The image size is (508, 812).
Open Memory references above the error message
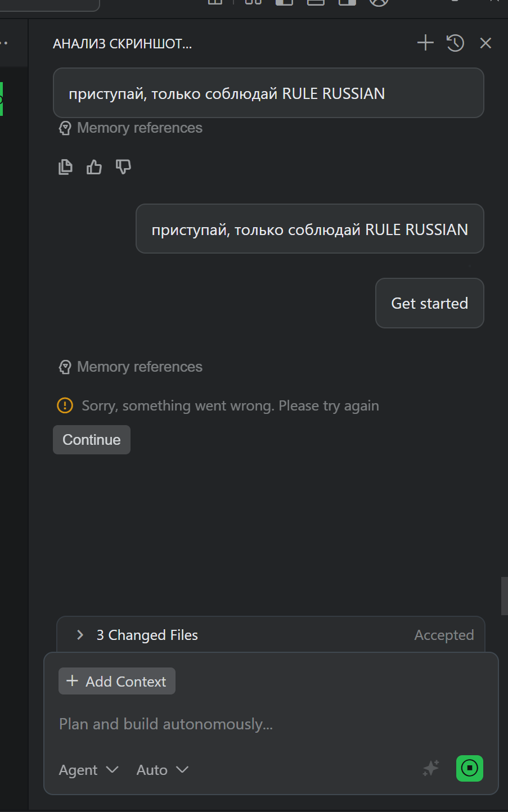click(x=131, y=367)
